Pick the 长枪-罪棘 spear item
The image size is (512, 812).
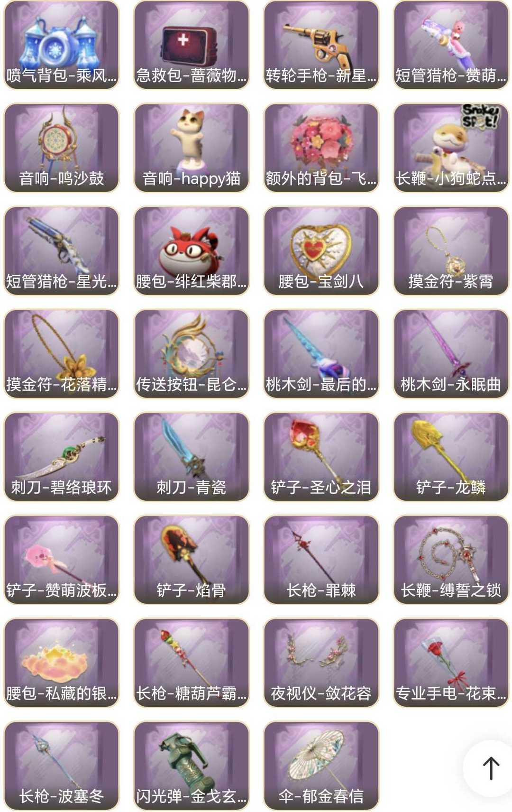(x=321, y=560)
